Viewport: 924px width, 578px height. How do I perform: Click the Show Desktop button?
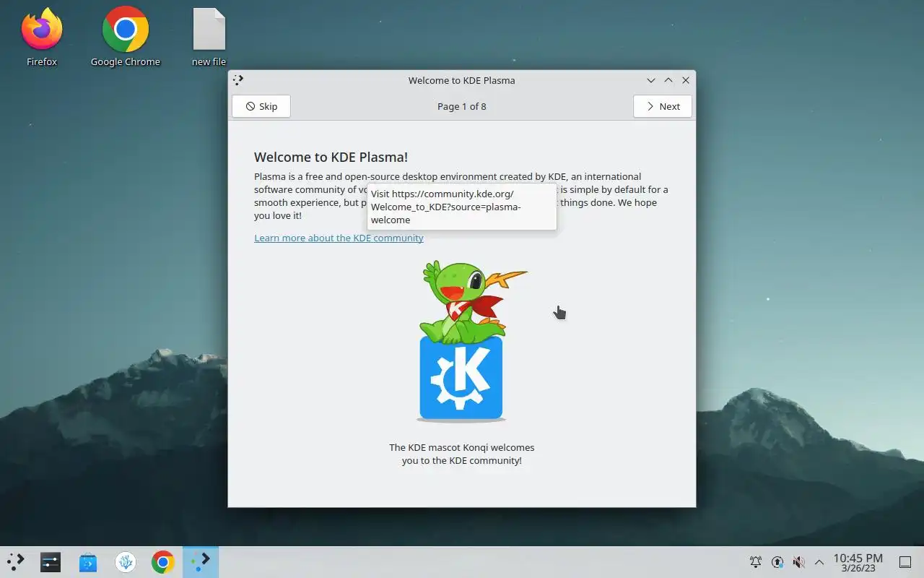tap(905, 562)
